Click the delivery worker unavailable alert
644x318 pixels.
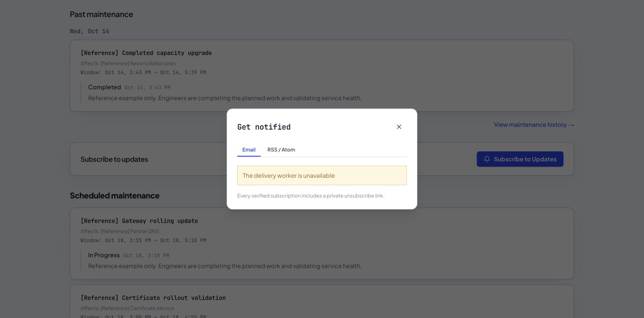point(322,176)
